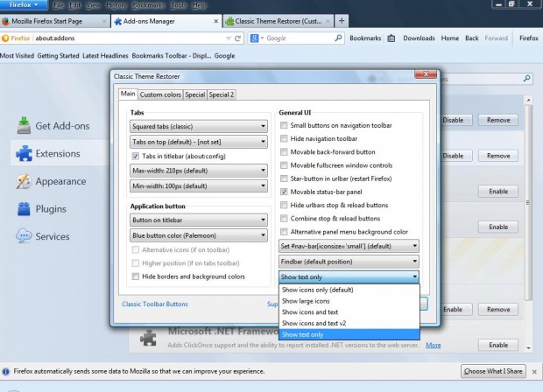Click add-ons search magnifier icon
This screenshot has height=392, width=543.
coord(526,79)
